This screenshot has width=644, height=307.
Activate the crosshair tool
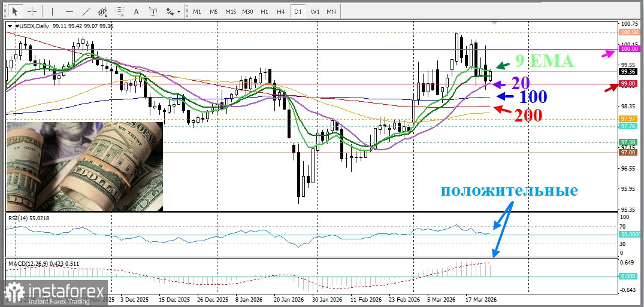(32, 11)
